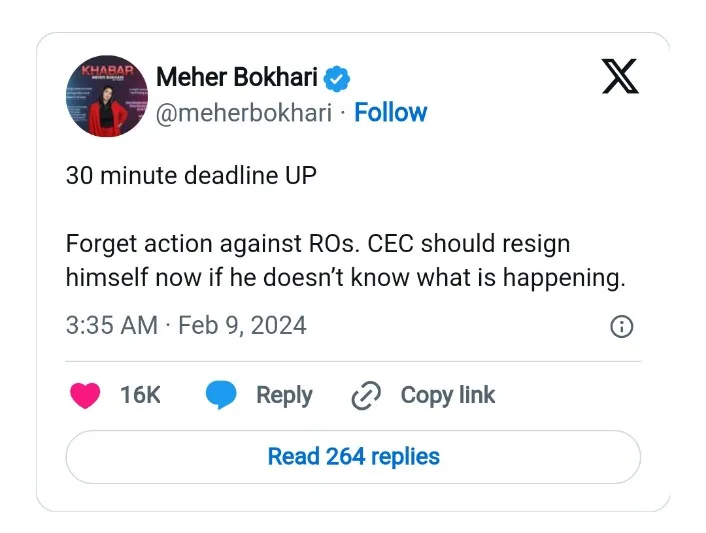Select the Copy link text
The image size is (706, 533).
pos(448,395)
